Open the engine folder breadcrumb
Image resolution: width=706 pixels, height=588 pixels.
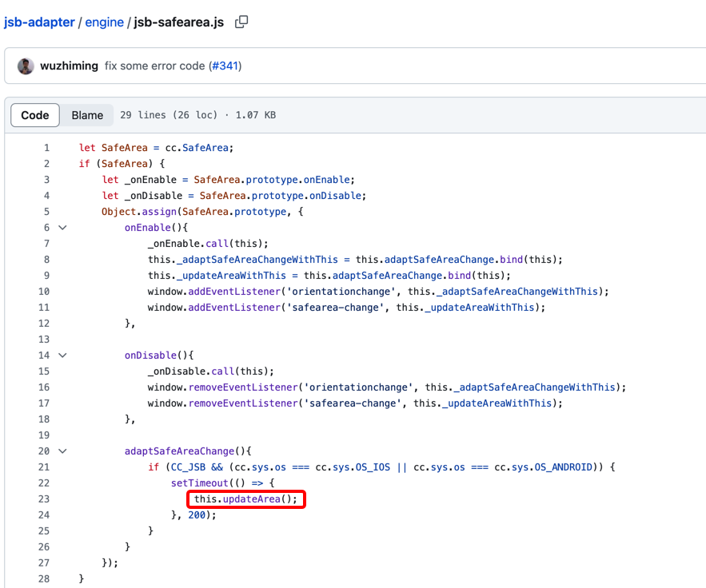pyautogui.click(x=104, y=22)
